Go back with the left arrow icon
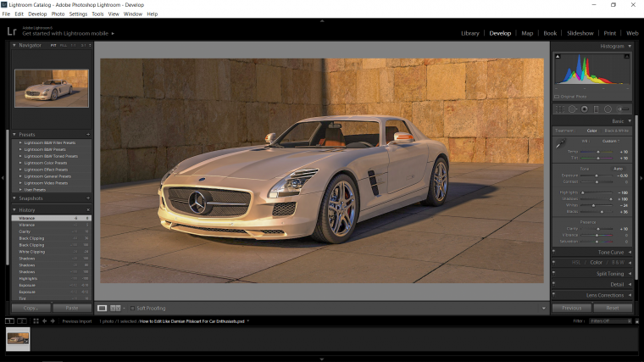The height and width of the screenshot is (362, 644). click(x=44, y=321)
